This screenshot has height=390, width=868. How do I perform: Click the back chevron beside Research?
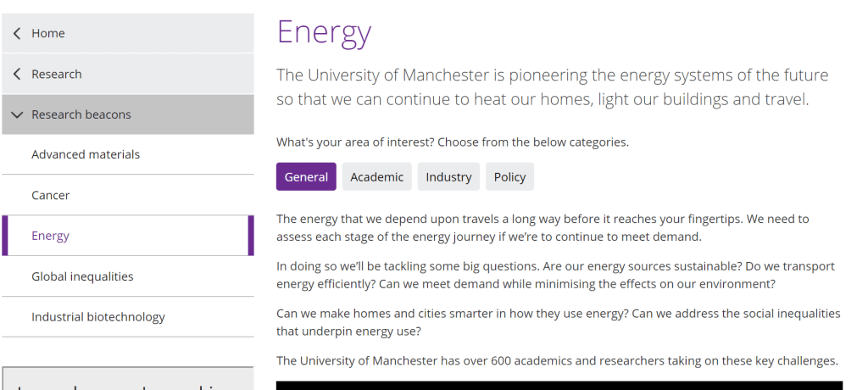[18, 75]
